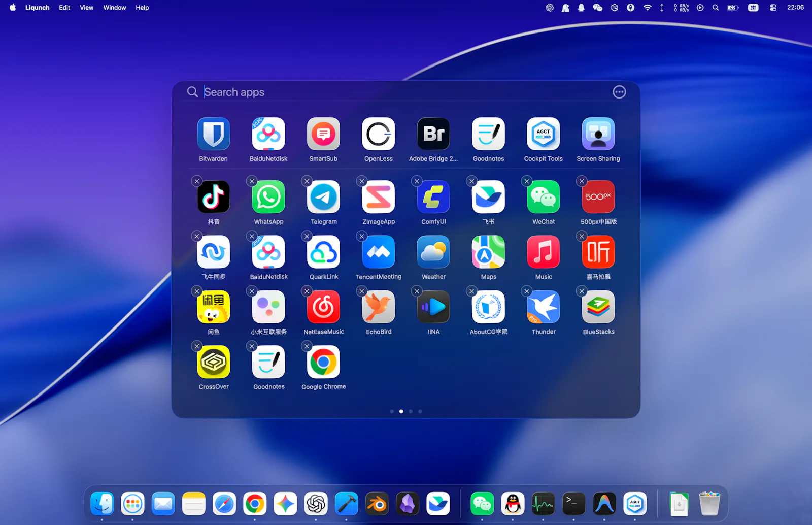Open Telegram
The image size is (812, 525).
(x=323, y=197)
